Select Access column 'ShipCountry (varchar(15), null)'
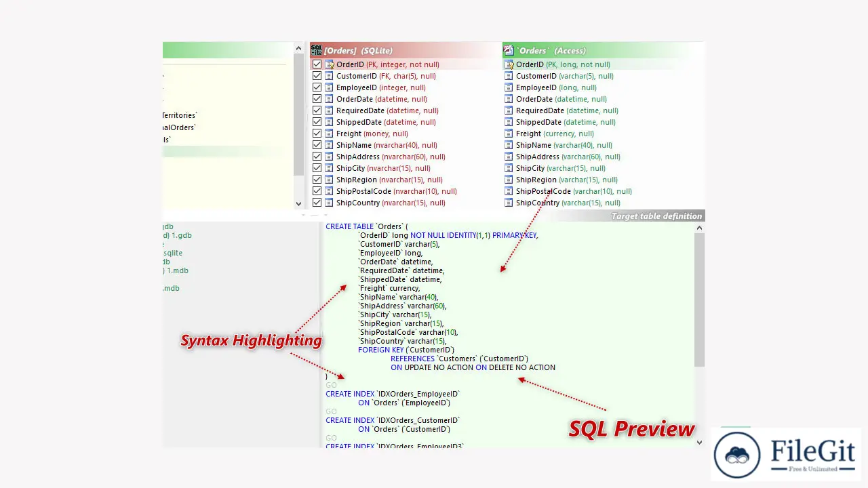868x488 pixels. pos(568,203)
